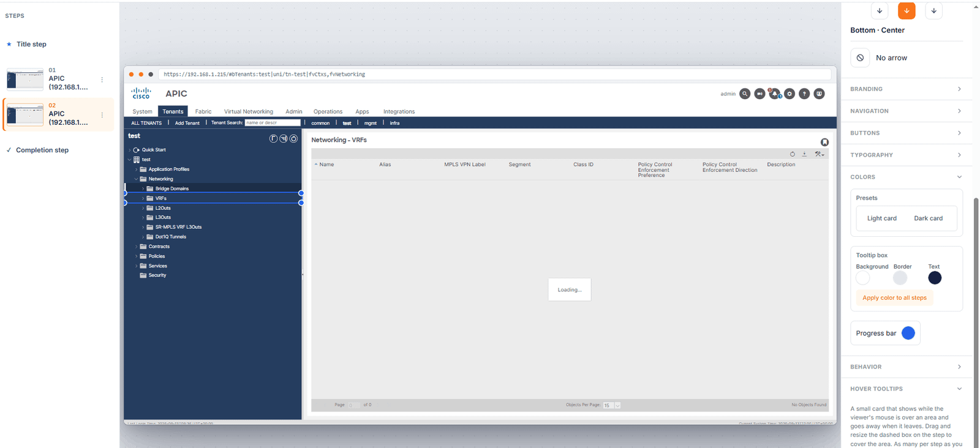Image resolution: width=980 pixels, height=448 pixels.
Task: Open the Virtual Networking tab
Action: (249, 111)
